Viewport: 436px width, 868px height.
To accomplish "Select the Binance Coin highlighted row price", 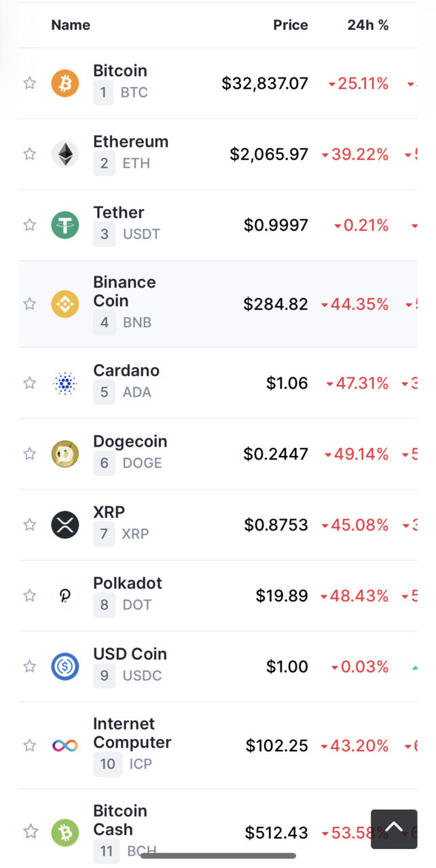I will 276,304.
